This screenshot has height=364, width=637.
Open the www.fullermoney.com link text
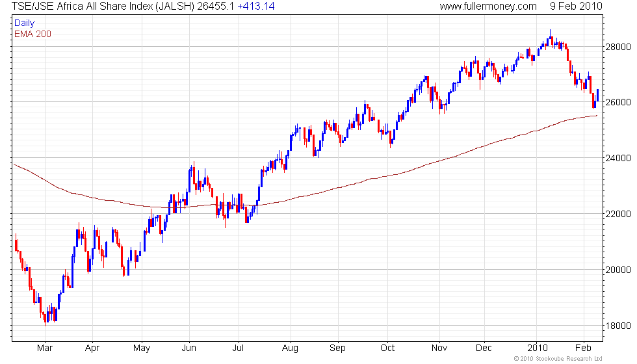click(x=488, y=6)
